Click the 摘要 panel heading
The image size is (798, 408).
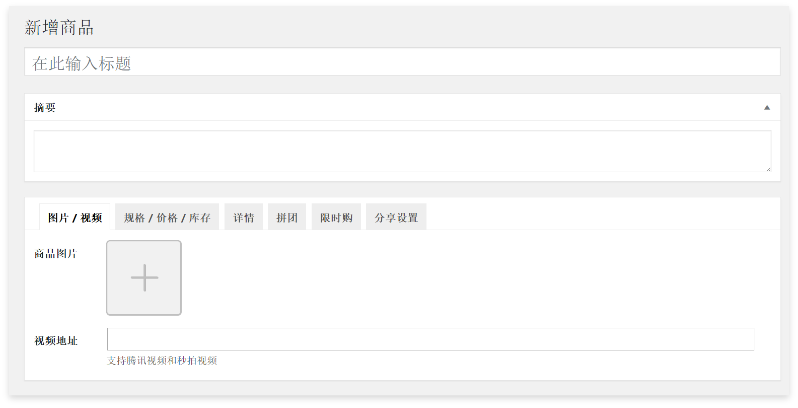coord(45,108)
